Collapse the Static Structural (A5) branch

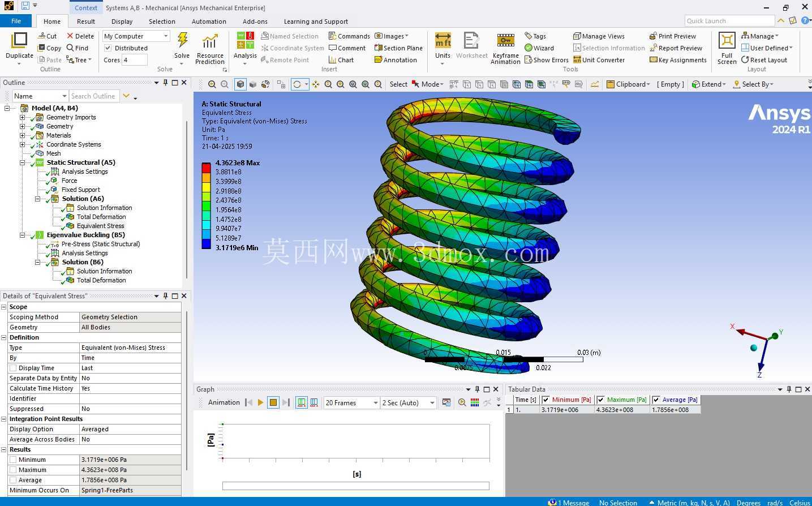tap(23, 162)
